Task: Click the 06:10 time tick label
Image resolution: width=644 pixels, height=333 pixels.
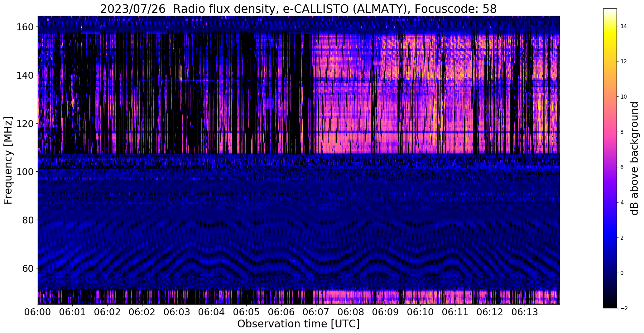Action: click(x=420, y=312)
